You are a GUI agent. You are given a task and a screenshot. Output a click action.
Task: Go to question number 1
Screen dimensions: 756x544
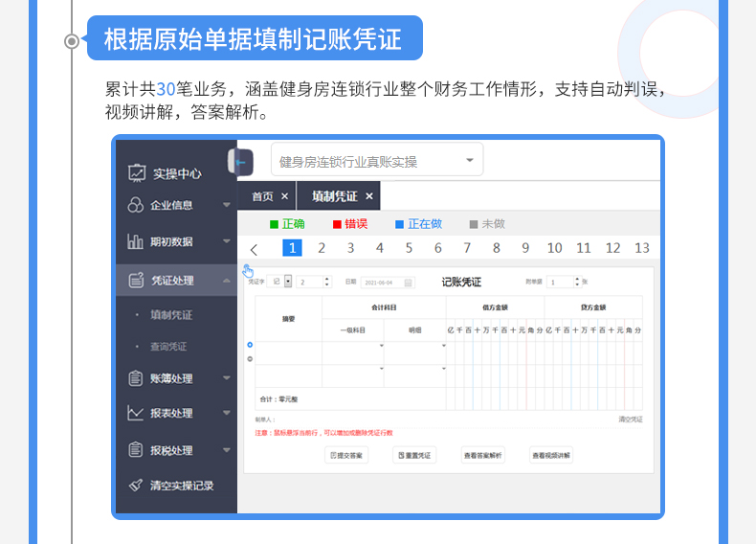(x=292, y=248)
